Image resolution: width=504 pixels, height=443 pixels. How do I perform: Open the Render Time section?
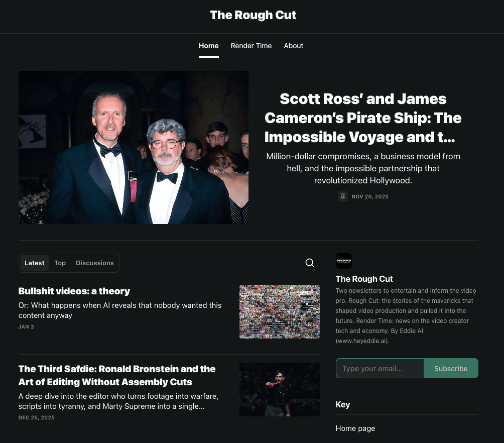tap(251, 46)
